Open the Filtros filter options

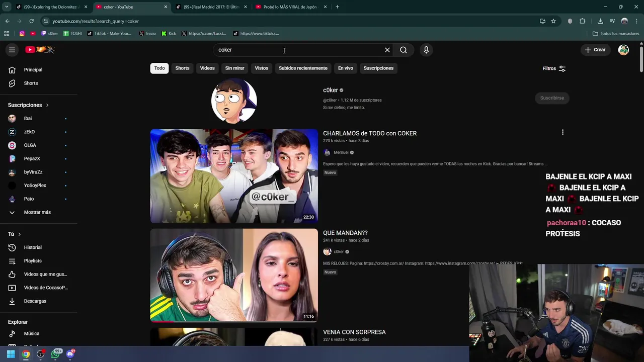click(554, 68)
